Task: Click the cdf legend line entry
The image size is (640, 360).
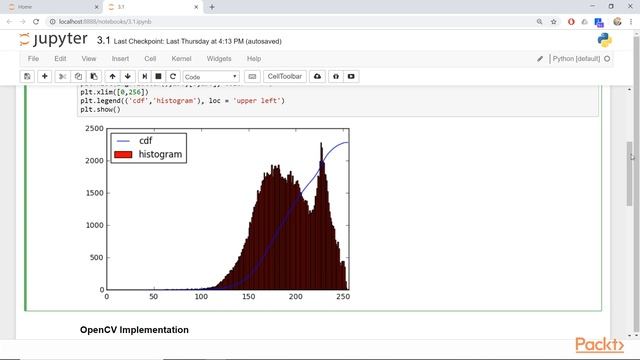Action: [135, 141]
